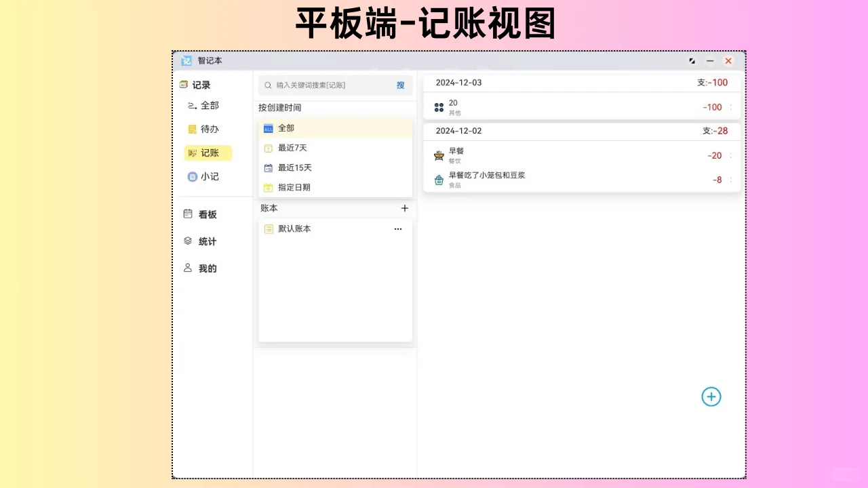Open the 智记本 app logo icon
This screenshot has height=488, width=868.
pos(186,60)
